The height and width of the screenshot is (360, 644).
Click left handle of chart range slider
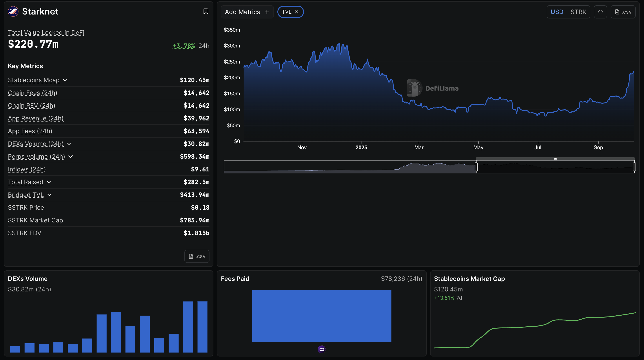(x=476, y=167)
